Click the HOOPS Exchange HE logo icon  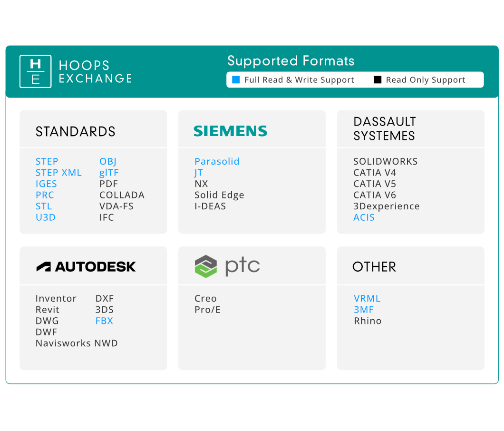click(35, 71)
